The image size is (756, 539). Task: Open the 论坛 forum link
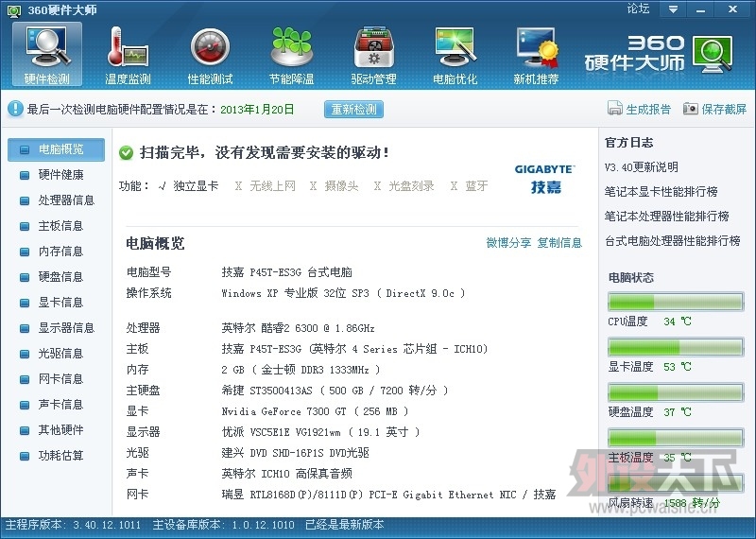(x=638, y=9)
